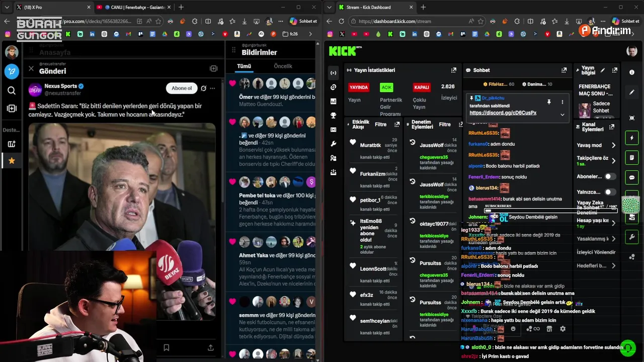This screenshot has height=362, width=644.
Task: Edit the Yayın bilgisi stream info
Action: click(602, 70)
